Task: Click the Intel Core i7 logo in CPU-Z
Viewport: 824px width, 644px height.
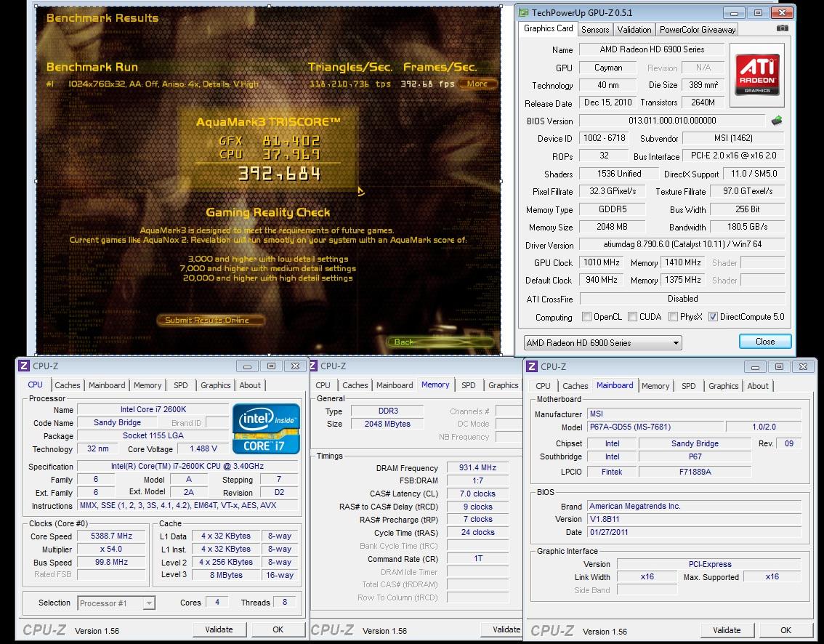Action: pyautogui.click(x=266, y=428)
